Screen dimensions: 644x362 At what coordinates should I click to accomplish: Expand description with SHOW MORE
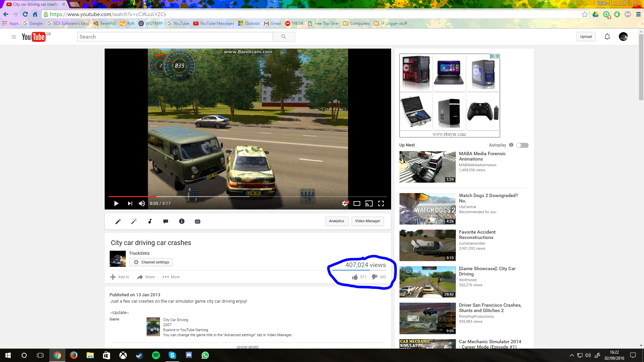pyautogui.click(x=248, y=347)
